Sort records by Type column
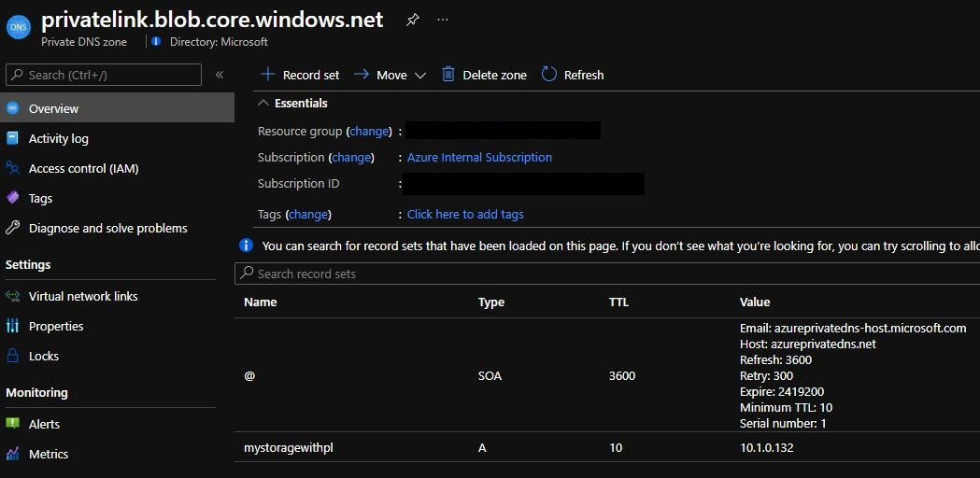This screenshot has width=980, height=478. [491, 302]
